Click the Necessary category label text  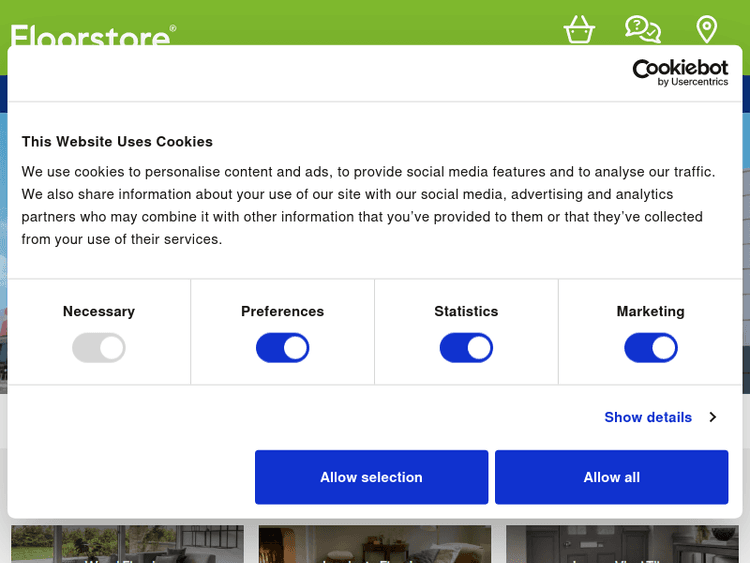[99, 311]
